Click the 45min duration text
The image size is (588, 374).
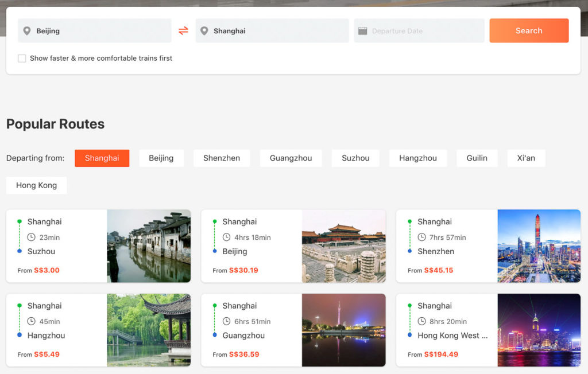49,322
